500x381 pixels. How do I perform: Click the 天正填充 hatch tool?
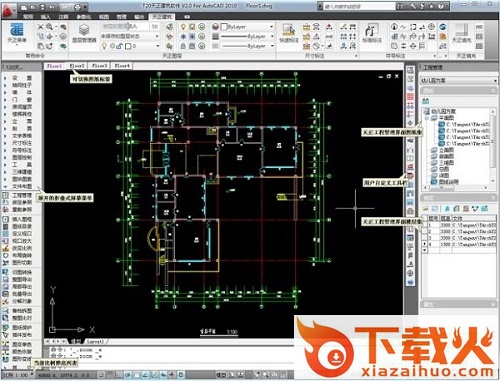(x=461, y=33)
